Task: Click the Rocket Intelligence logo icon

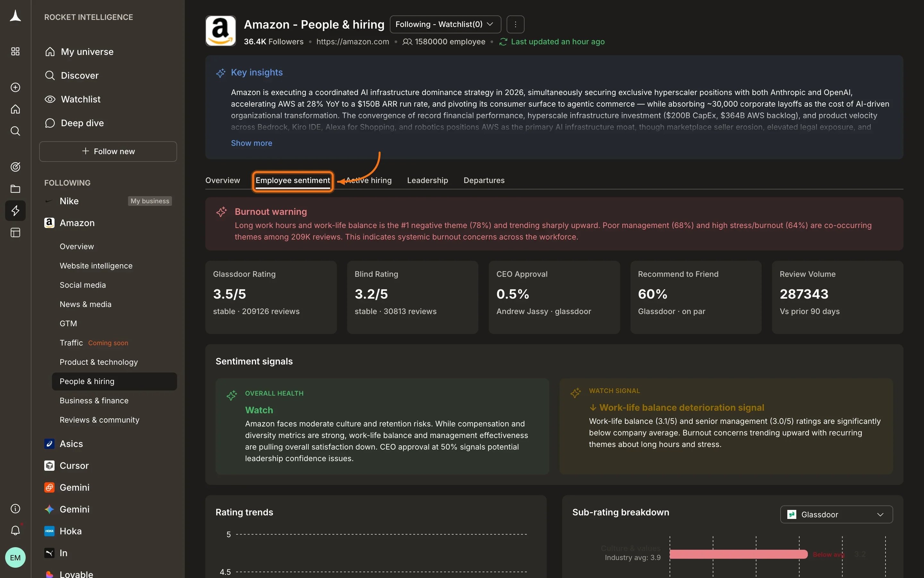Action: click(15, 16)
